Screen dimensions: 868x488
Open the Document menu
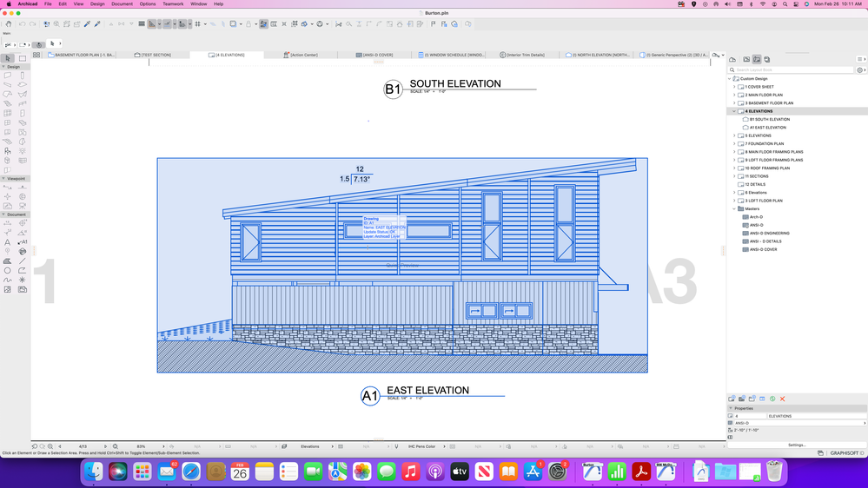point(122,3)
